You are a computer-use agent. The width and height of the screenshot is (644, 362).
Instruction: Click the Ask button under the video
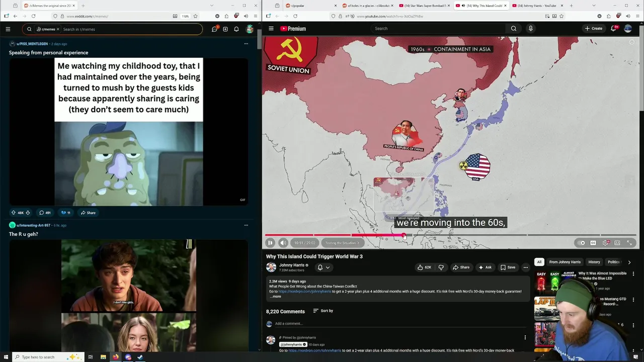tap(485, 267)
